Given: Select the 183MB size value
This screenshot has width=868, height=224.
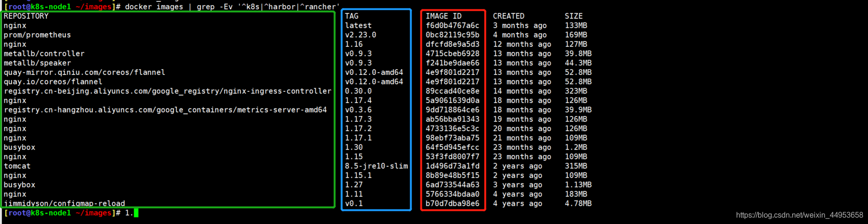Looking at the screenshot, I should (x=576, y=194).
